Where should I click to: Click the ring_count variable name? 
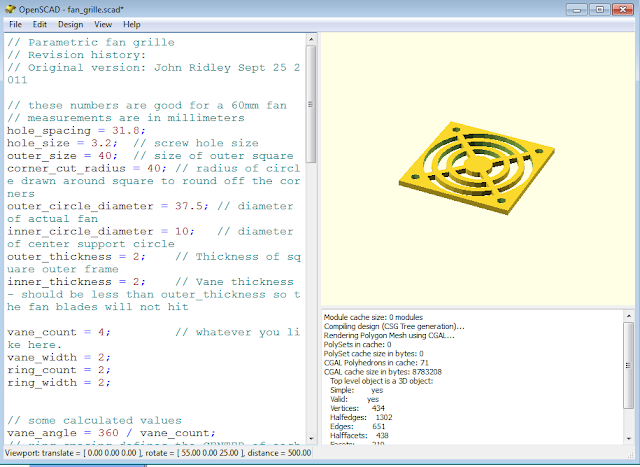pos(42,370)
